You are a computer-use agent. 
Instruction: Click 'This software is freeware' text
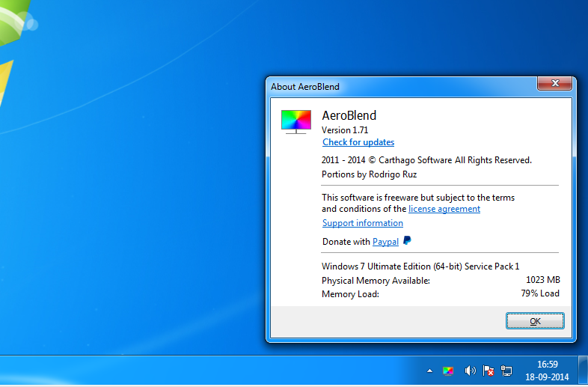(369, 198)
